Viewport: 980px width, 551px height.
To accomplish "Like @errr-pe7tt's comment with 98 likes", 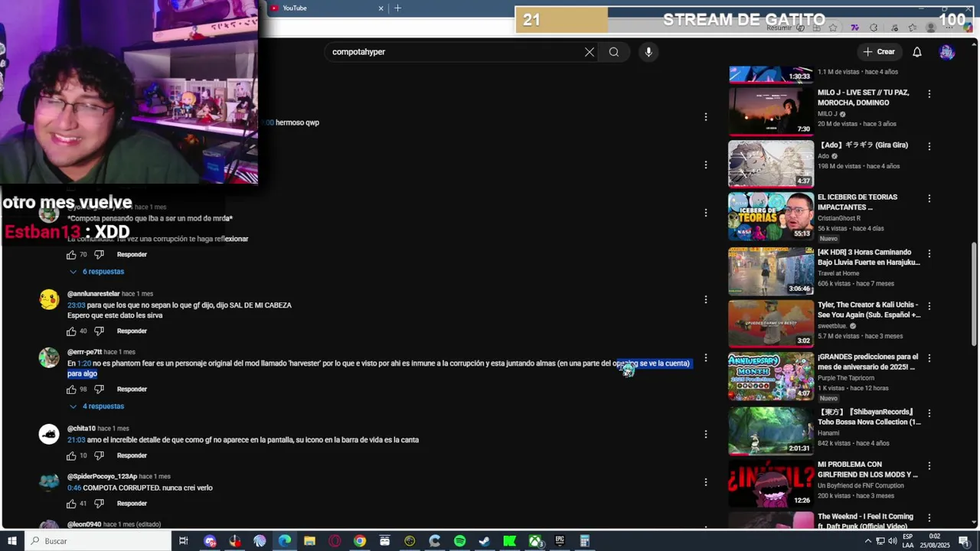I will [x=71, y=390].
